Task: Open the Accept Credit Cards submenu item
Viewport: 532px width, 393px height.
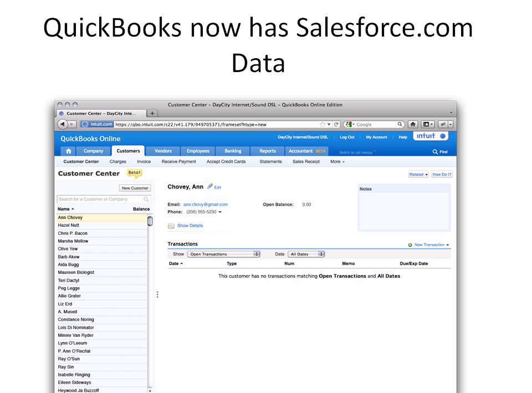Action: (226, 161)
